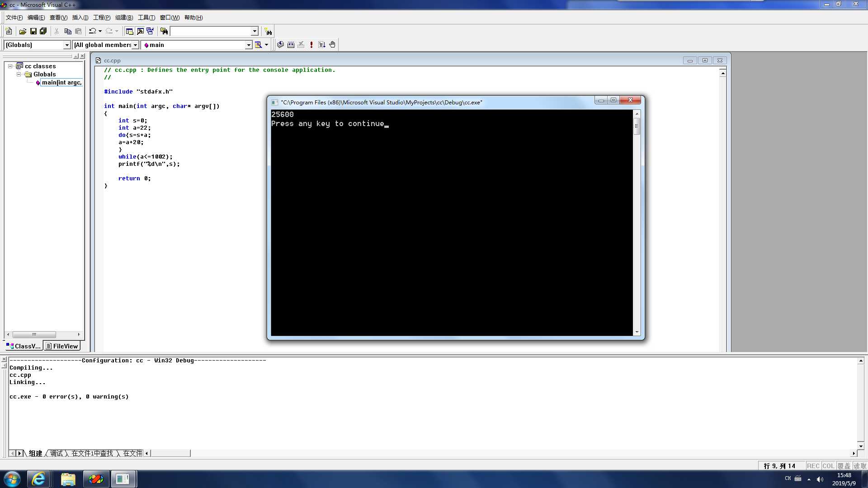Open the 工程(P) menu
868x488 pixels.
pyautogui.click(x=102, y=18)
